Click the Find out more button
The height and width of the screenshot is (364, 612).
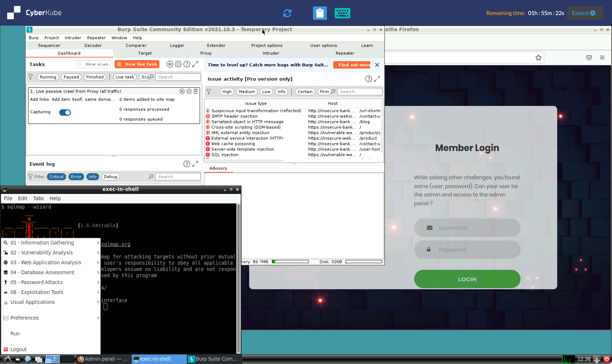[351, 65]
